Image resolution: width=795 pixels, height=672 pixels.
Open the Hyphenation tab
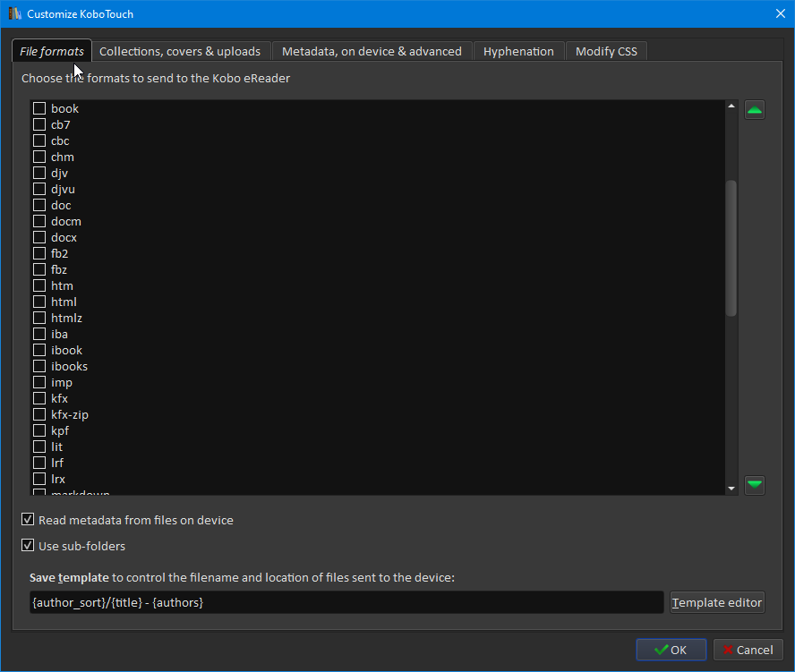pyautogui.click(x=518, y=51)
